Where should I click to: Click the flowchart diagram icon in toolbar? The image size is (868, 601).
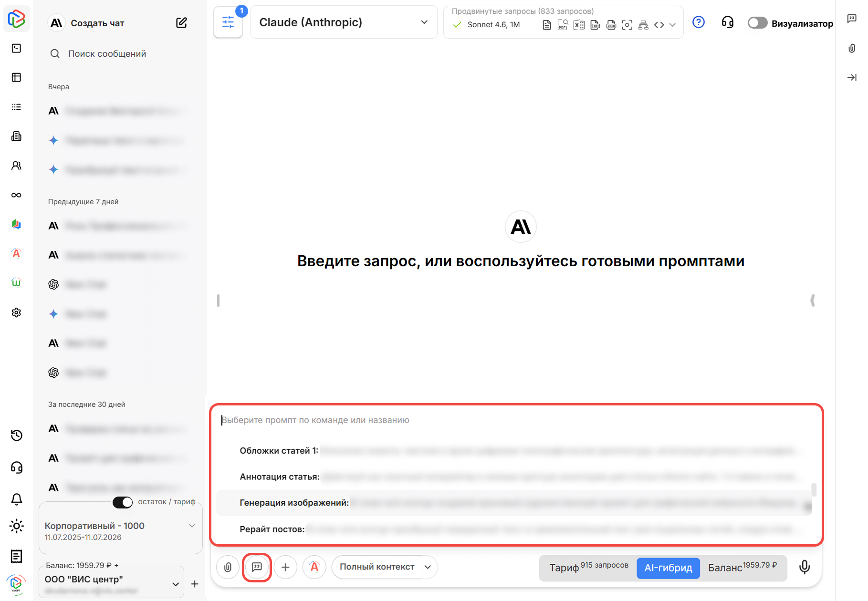[x=643, y=24]
